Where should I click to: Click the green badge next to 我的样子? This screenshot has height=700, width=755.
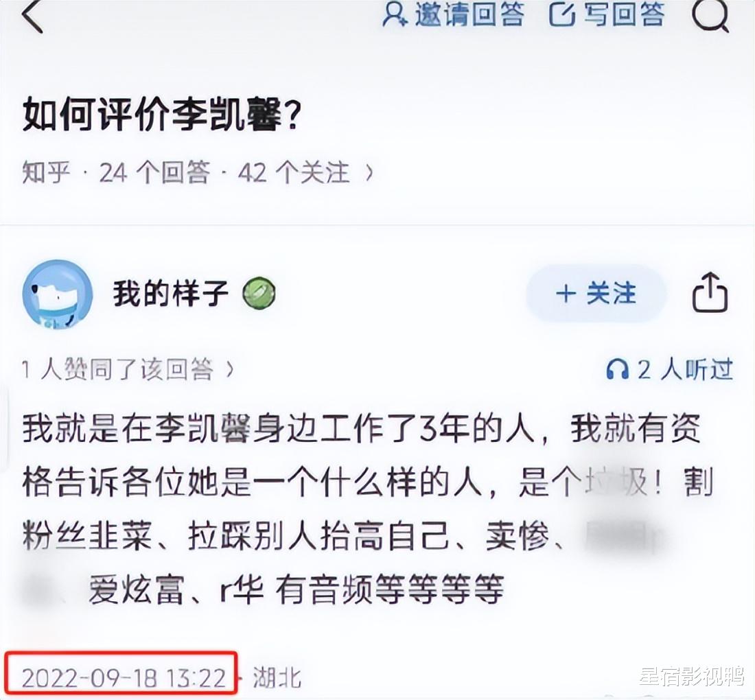click(x=259, y=293)
